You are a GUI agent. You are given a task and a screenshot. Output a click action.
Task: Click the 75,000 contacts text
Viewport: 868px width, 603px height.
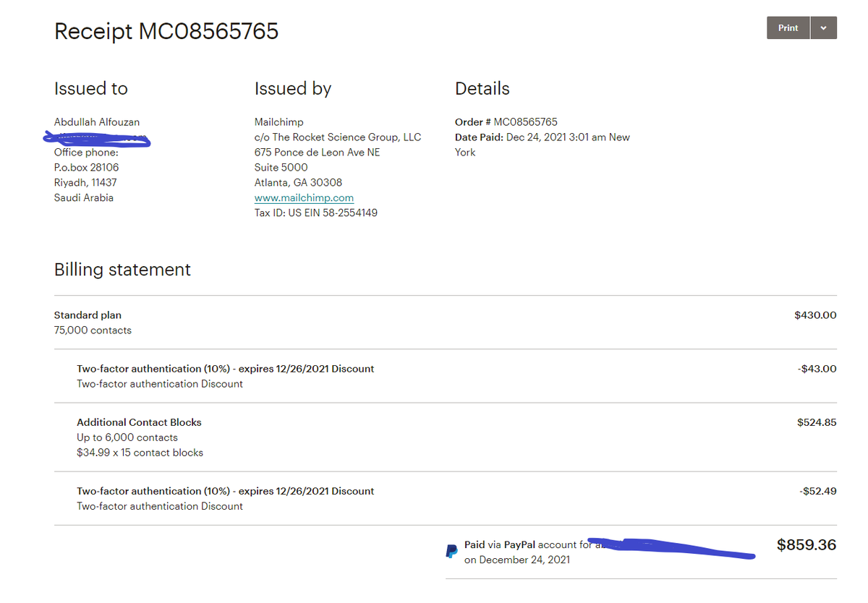coord(93,330)
